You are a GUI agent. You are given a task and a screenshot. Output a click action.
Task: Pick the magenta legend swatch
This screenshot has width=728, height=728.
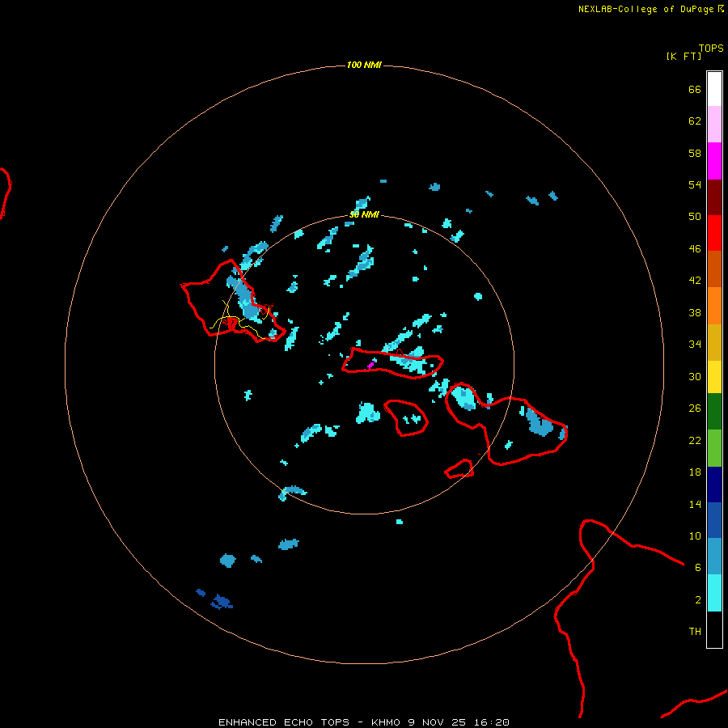tap(714, 161)
